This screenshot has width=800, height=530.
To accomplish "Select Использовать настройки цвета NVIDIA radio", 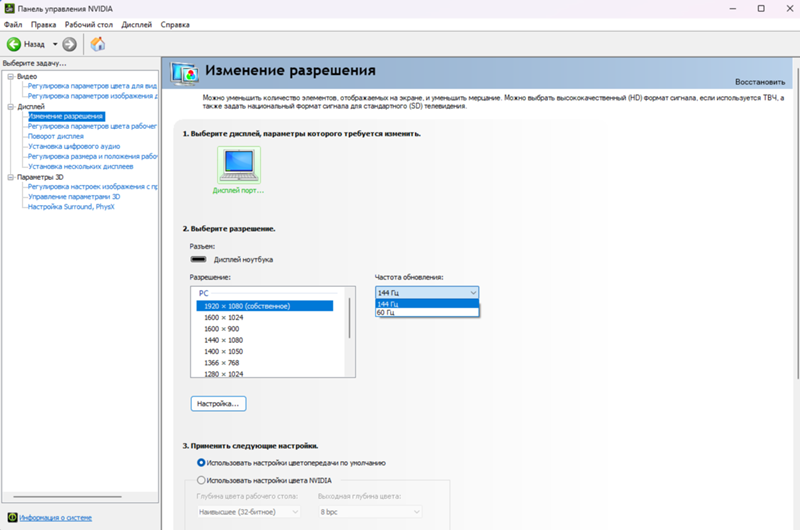I will 201,480.
